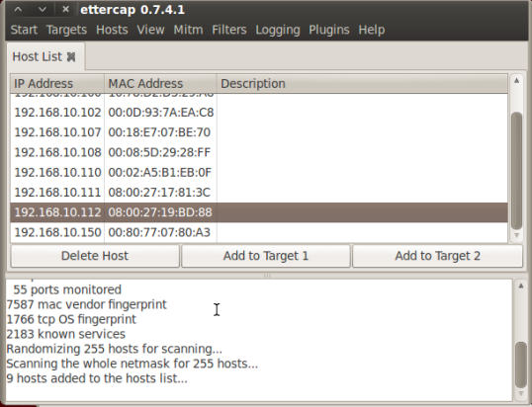532x407 pixels.
Task: Select host 192.168.10.102 in the list
Action: [259, 113]
